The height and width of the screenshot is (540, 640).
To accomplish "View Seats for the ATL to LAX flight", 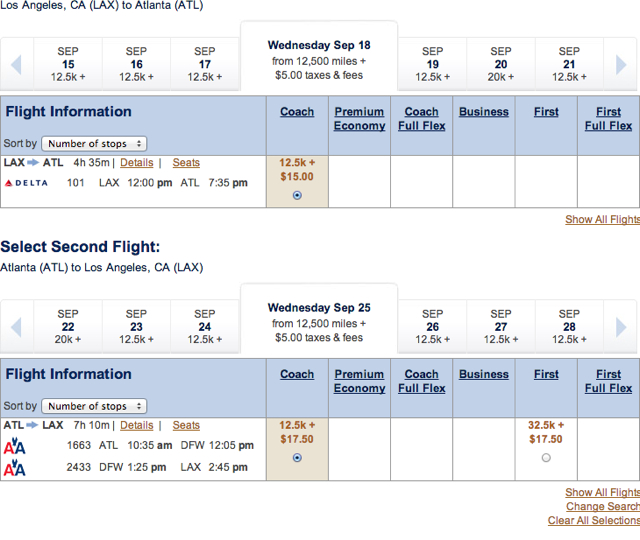I will [186, 425].
